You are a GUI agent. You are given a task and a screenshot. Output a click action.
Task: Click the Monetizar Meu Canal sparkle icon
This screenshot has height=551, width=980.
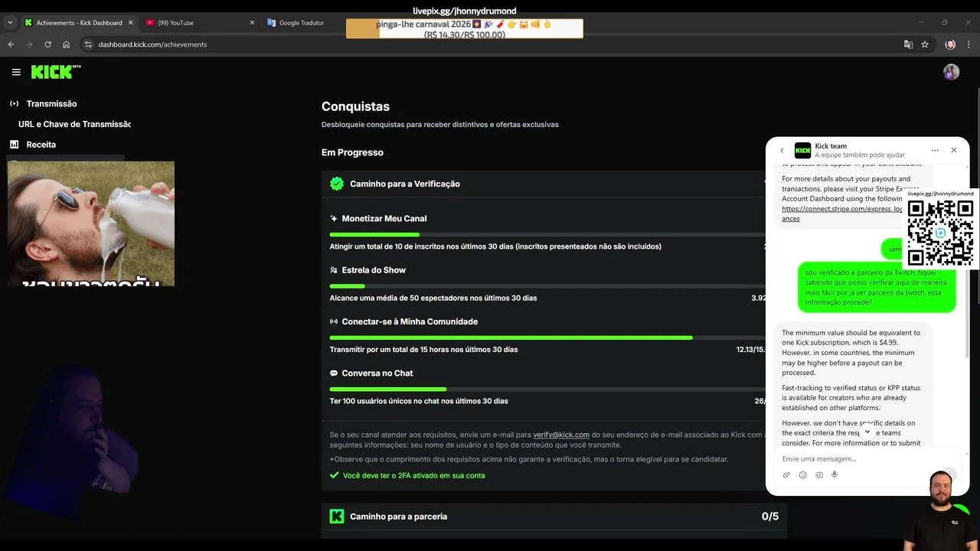coord(334,219)
